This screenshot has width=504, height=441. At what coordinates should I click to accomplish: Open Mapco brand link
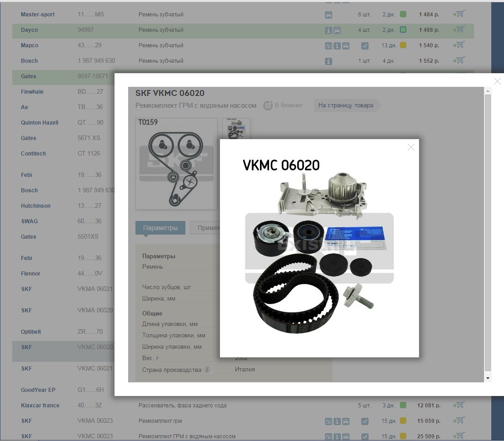point(30,45)
